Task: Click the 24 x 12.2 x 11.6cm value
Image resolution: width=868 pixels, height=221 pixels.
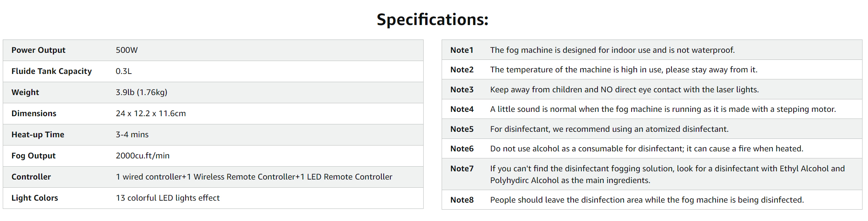Action: (x=151, y=113)
